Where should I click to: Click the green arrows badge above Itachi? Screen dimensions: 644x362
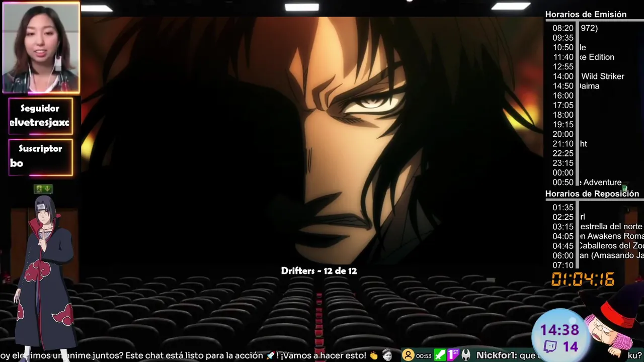(43, 189)
